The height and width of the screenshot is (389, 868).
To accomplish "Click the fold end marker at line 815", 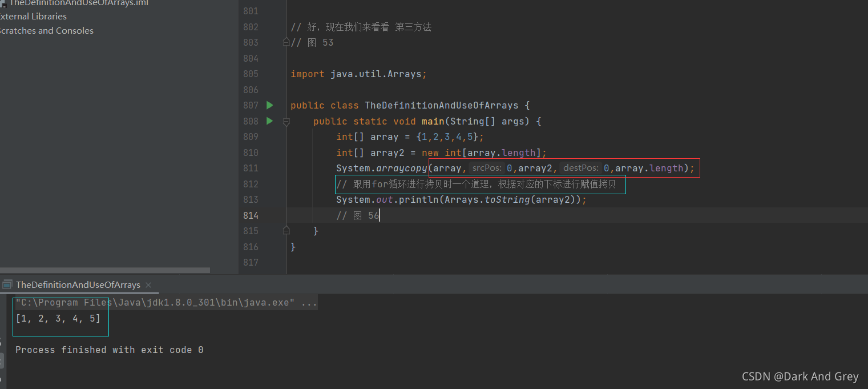I will 286,231.
